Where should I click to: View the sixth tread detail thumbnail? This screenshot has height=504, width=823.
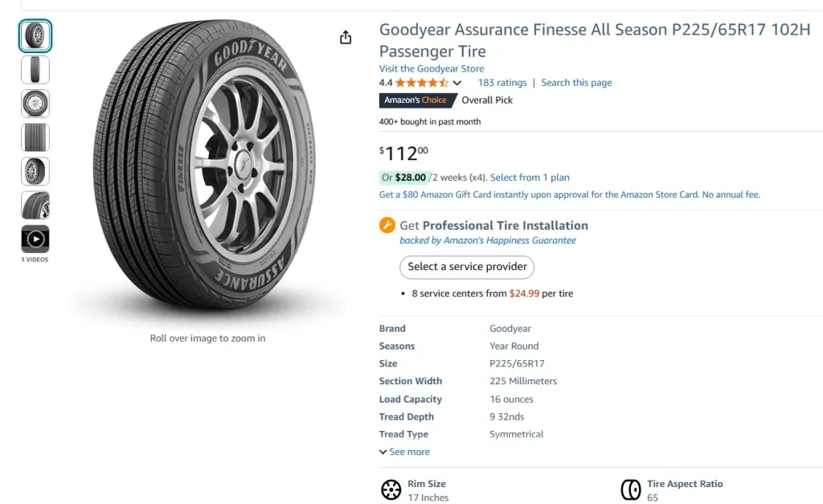pyautogui.click(x=35, y=205)
